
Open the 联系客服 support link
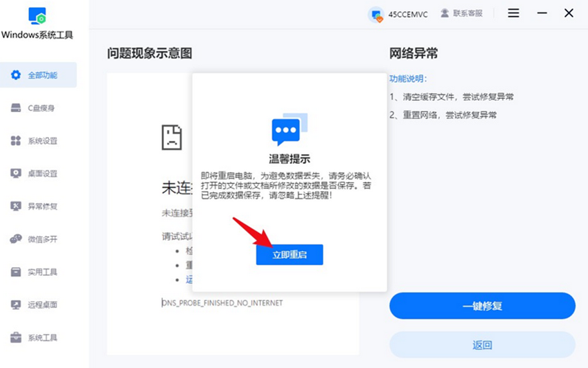[462, 13]
